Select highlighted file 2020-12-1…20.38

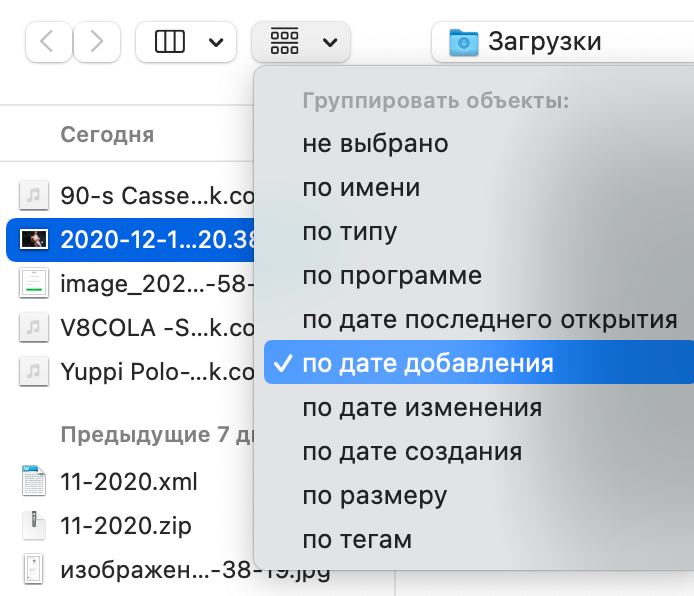[x=130, y=240]
